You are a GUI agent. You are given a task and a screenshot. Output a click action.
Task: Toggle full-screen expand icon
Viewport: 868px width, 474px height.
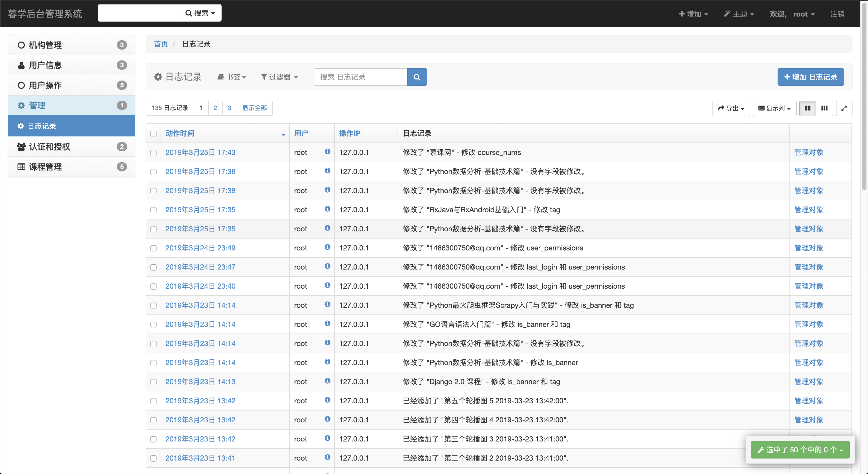point(844,108)
